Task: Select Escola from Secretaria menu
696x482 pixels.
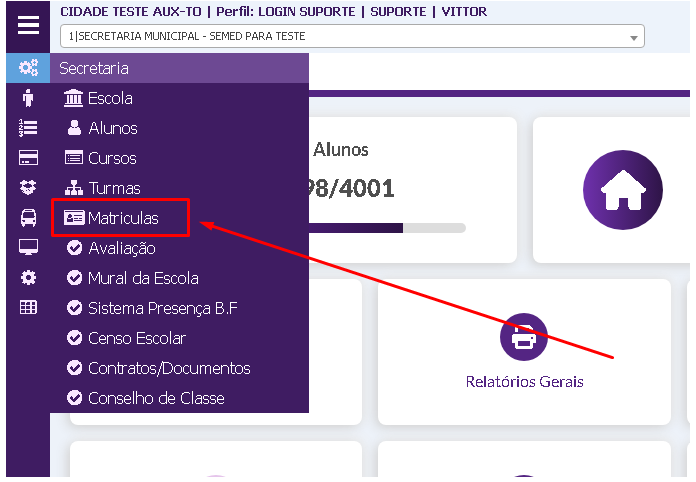Action: 109,98
